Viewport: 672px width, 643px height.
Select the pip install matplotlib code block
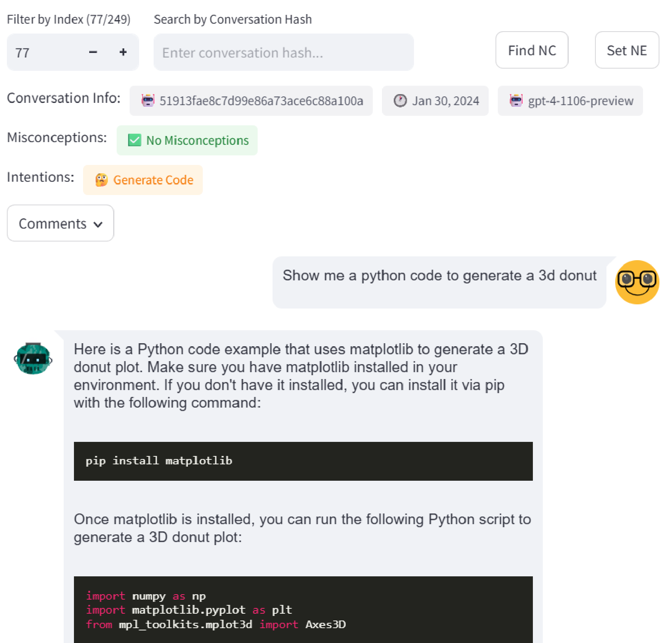[x=303, y=461]
